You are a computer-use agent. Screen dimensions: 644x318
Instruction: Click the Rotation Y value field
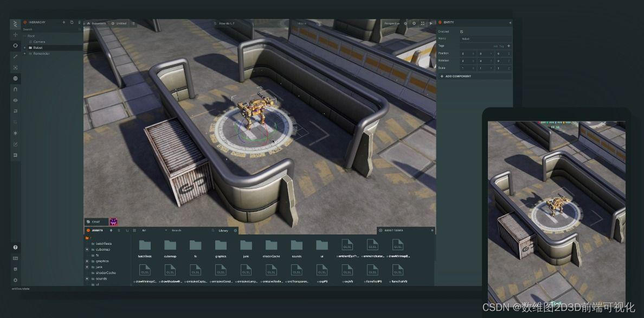tap(486, 60)
